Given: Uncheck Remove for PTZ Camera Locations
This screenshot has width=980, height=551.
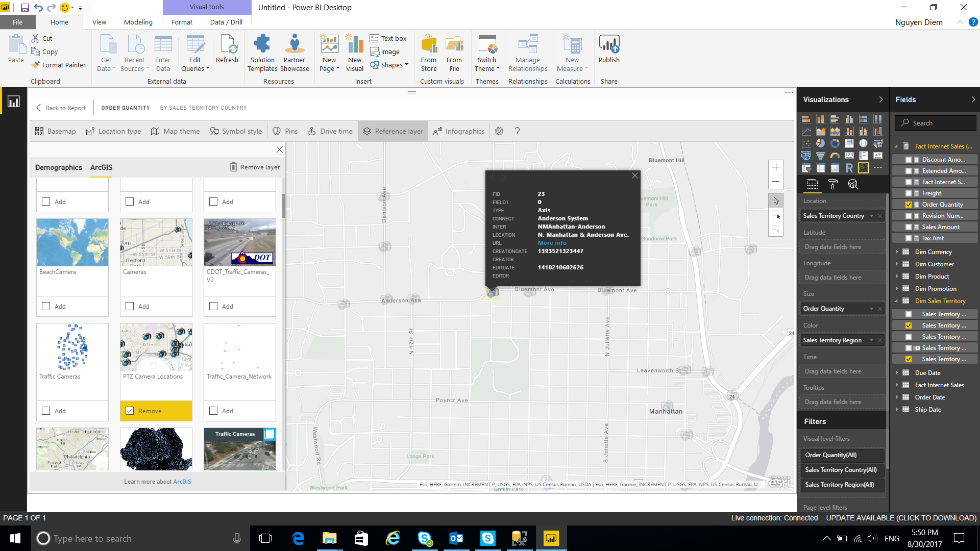Looking at the screenshot, I should coord(130,411).
